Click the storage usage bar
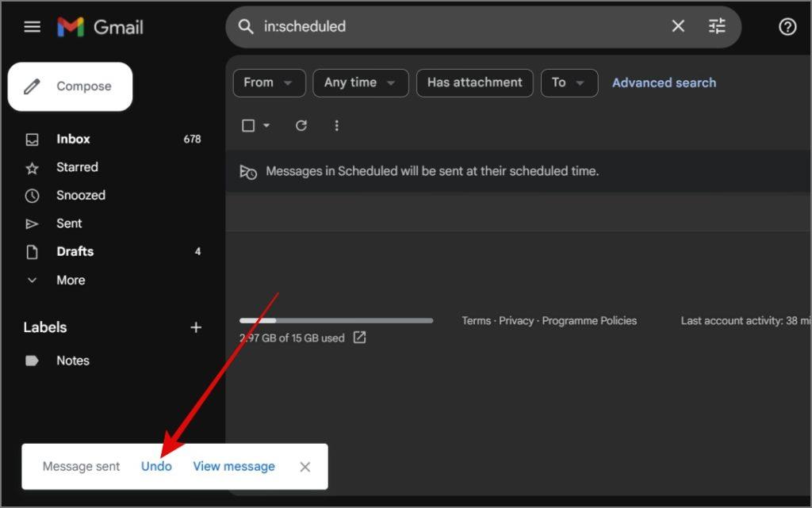Viewport: 812px width, 508px height. coord(336,321)
